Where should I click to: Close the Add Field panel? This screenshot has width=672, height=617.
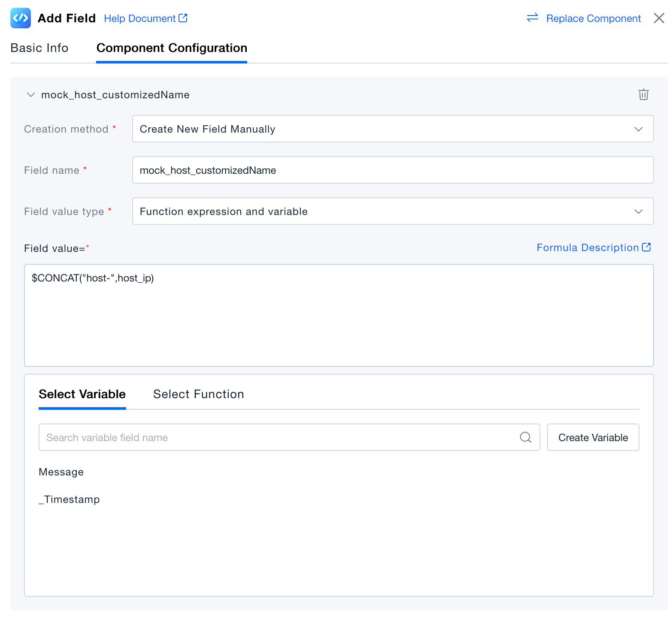[x=659, y=18]
